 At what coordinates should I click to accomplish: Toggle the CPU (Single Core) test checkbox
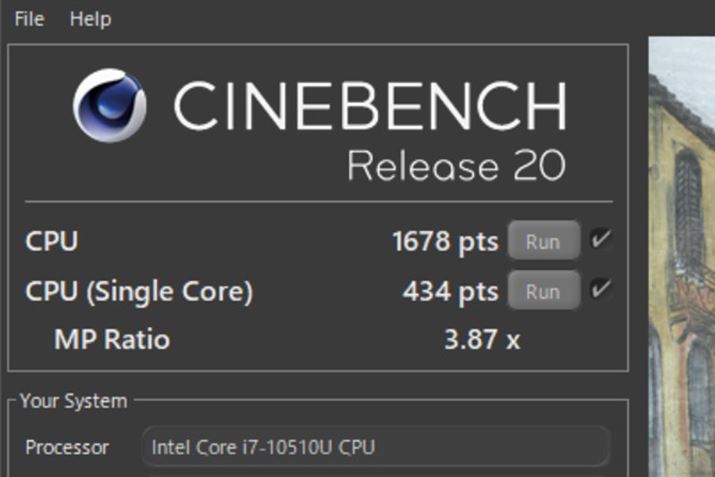pos(600,290)
